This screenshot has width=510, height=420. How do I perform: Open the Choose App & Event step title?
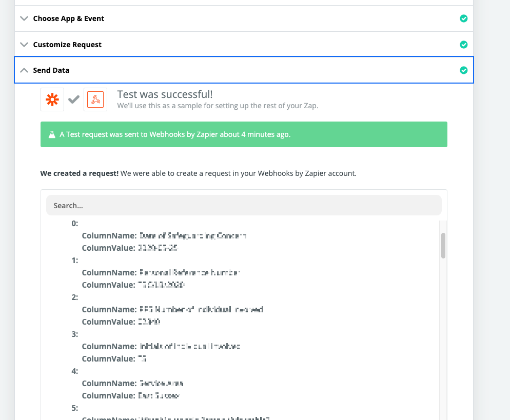(x=69, y=18)
